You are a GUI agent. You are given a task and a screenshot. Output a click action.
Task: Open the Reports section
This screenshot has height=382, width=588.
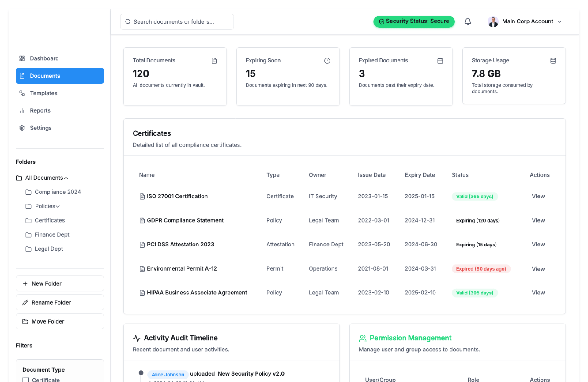(x=40, y=110)
